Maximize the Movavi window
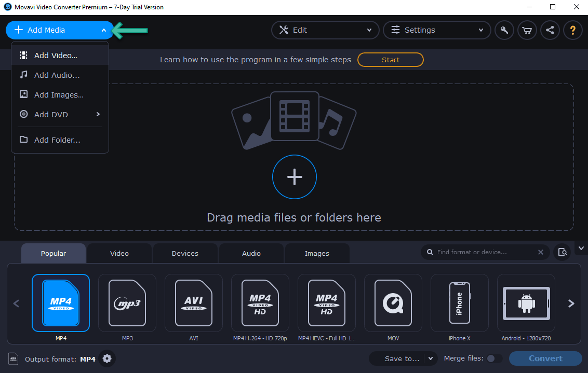Screen dimensions: 588x373 click(552, 7)
